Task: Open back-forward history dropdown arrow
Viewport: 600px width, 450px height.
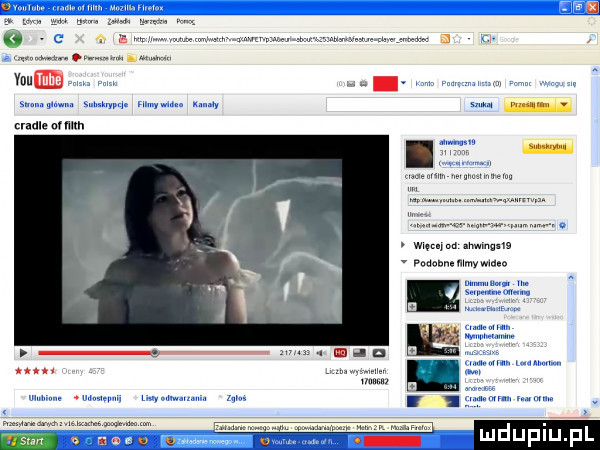Action: click(41, 39)
